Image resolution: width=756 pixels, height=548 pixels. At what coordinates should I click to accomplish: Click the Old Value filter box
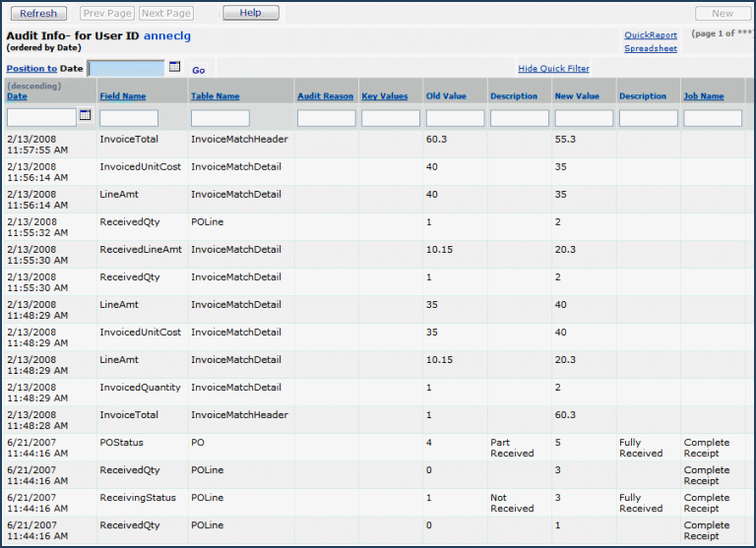tap(455, 118)
